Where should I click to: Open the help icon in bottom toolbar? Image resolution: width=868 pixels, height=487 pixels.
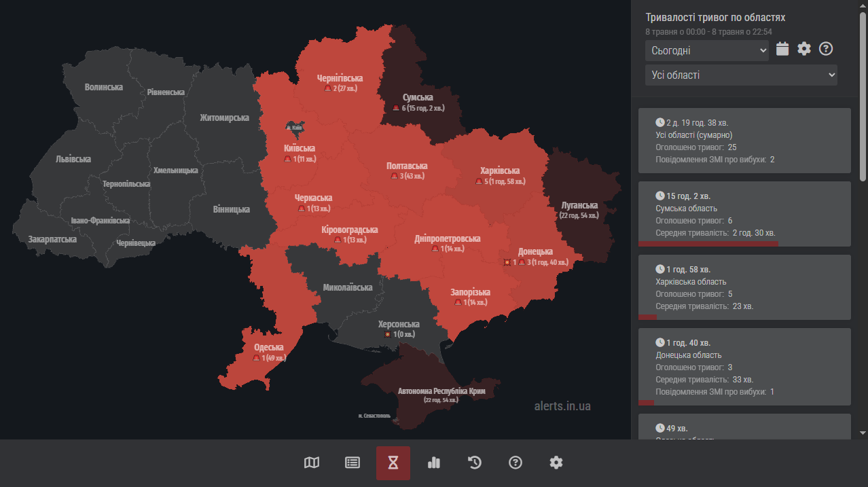[x=516, y=463]
